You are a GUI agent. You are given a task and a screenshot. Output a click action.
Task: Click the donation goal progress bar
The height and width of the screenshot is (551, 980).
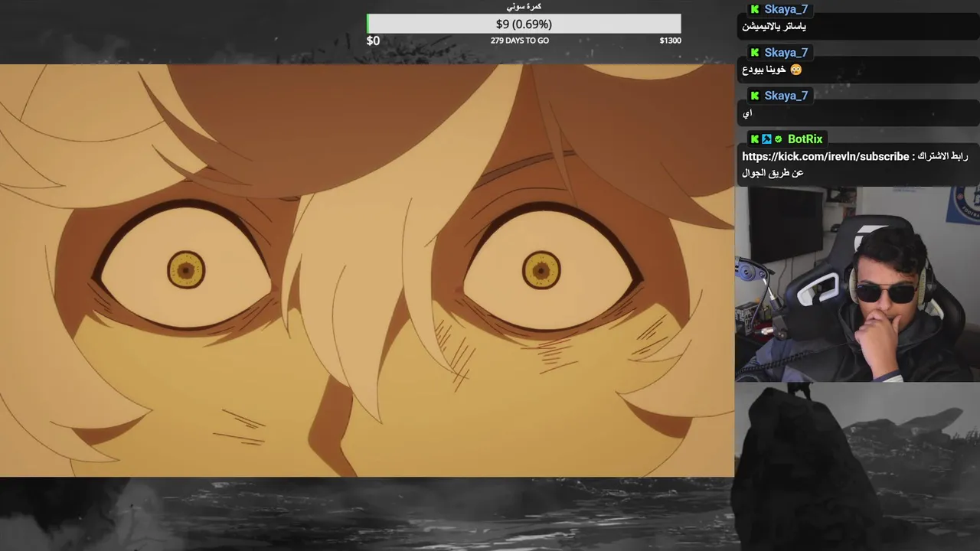click(524, 24)
